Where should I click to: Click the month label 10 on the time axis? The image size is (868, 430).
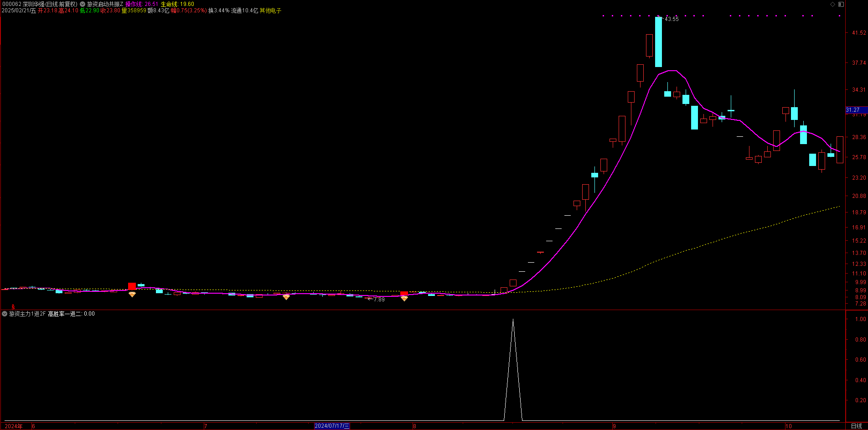[789, 426]
